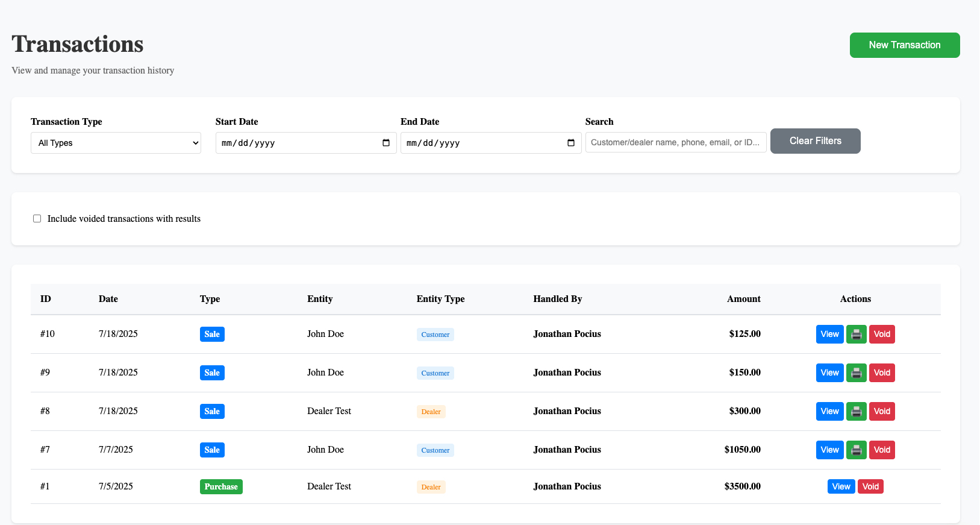980x525 pixels.
Task: Click the Amount column header
Action: coord(743,299)
